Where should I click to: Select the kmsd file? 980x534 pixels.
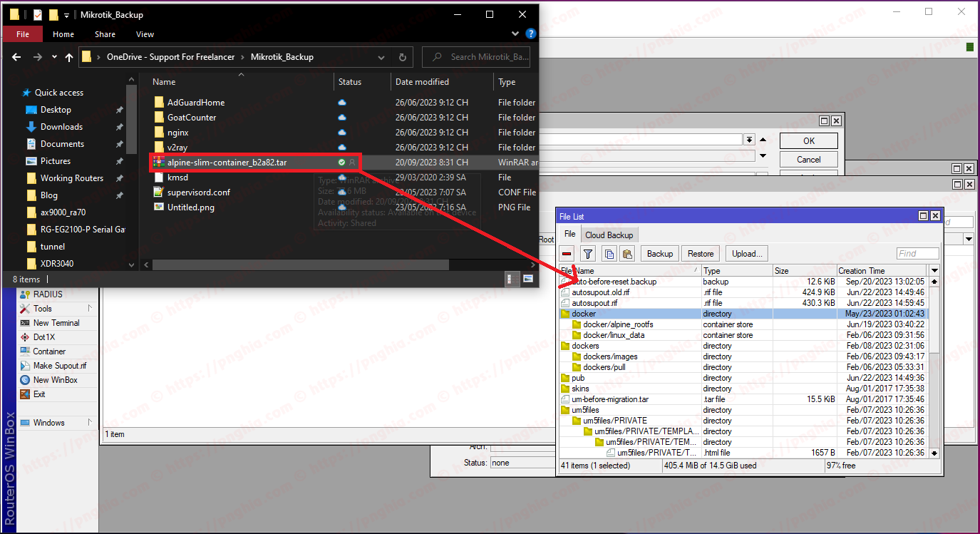(x=177, y=178)
